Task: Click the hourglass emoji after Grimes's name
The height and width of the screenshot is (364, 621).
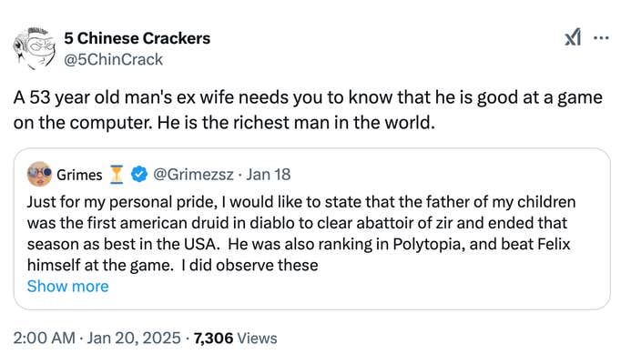Action: [x=117, y=173]
